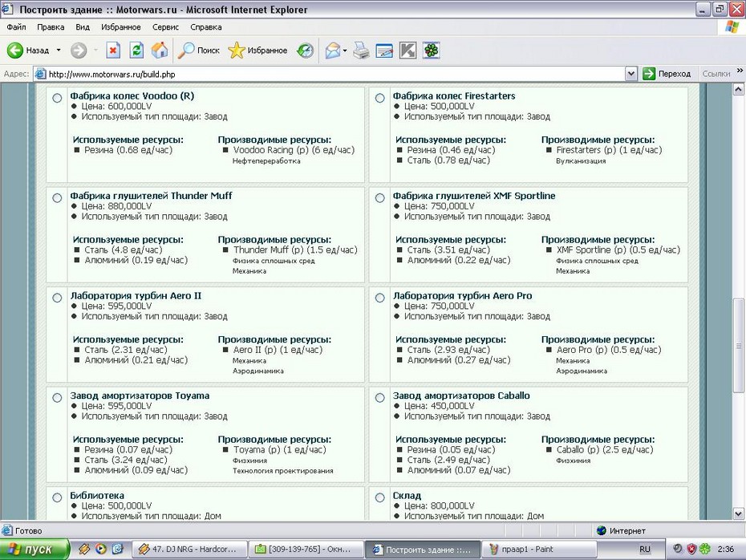Screen dimensions: 746x560
Task: Click the Stop loading red X icon
Action: tap(113, 50)
